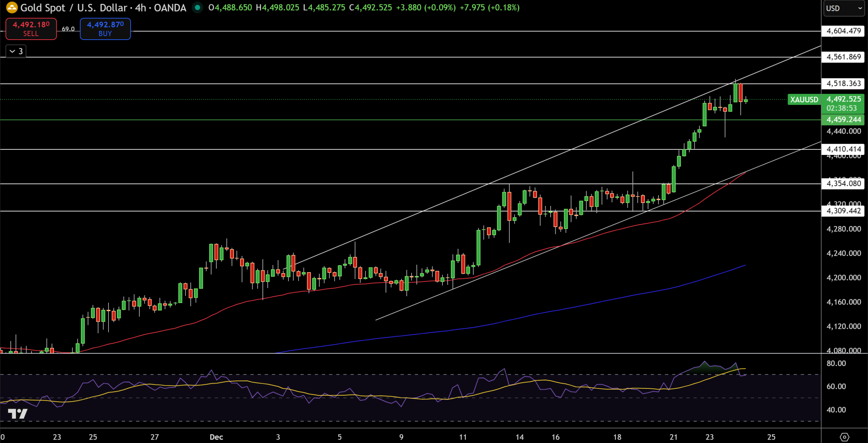Click the 4,492.525 current price countdown label

(843, 104)
